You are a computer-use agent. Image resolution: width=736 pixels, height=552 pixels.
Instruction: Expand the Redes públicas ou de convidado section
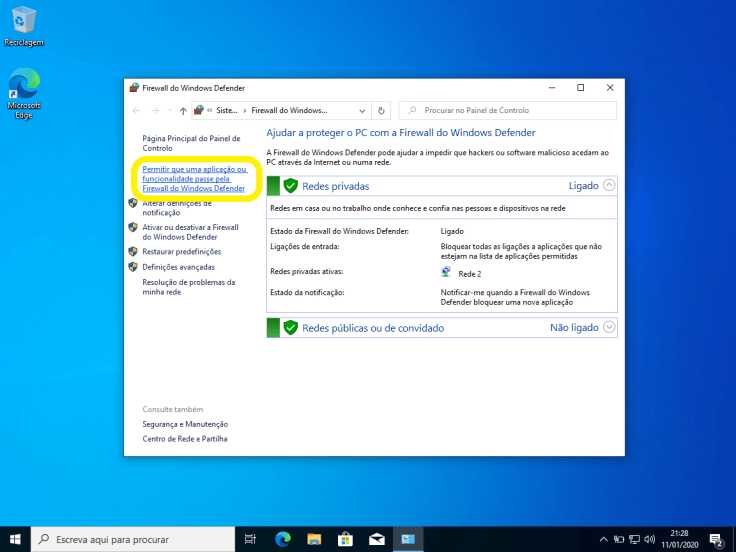point(609,327)
